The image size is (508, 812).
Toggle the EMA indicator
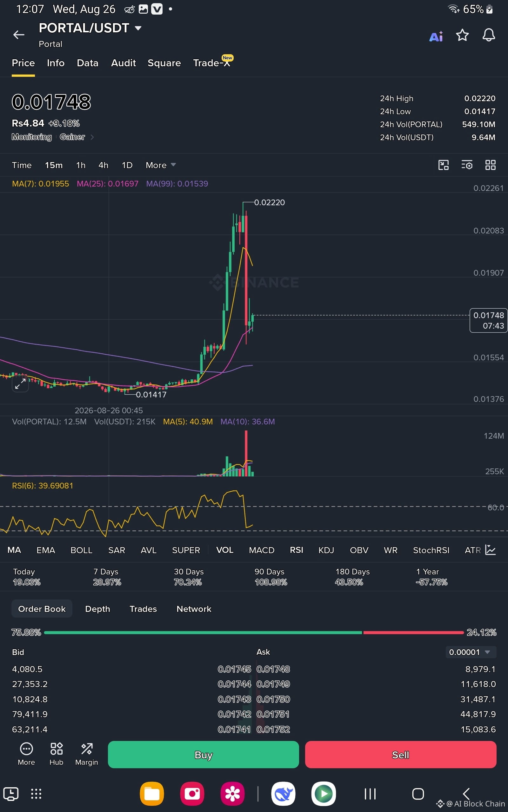46,550
